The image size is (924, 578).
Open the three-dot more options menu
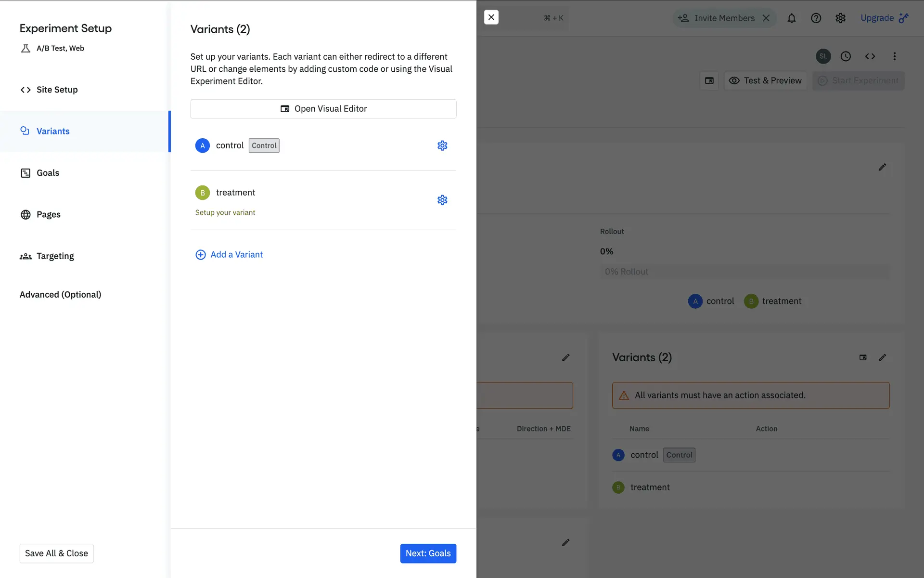point(895,56)
